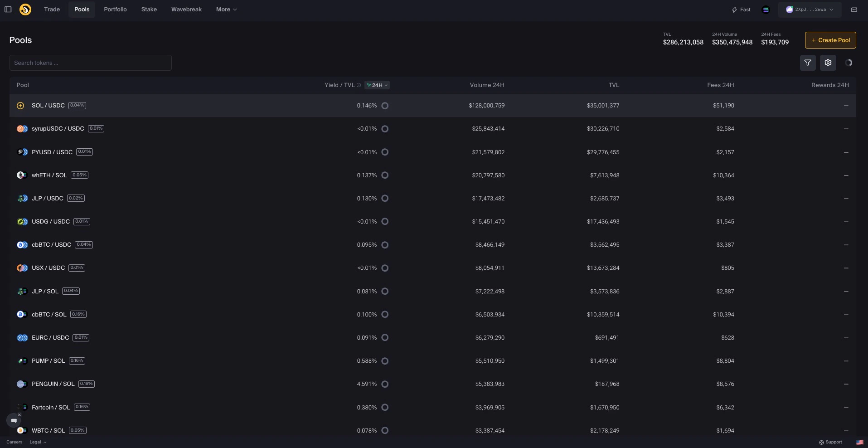
Task: Sort by TVL column header
Action: pos(614,85)
